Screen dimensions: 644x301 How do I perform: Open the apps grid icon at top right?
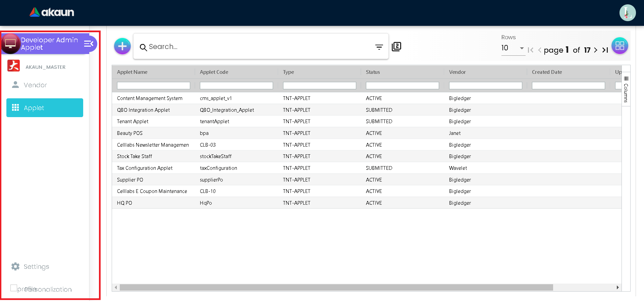point(620,46)
